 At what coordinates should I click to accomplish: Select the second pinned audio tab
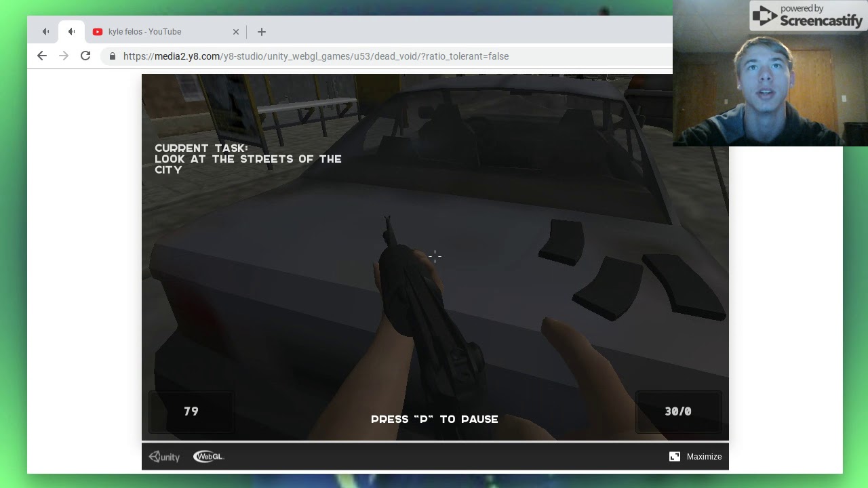click(71, 32)
